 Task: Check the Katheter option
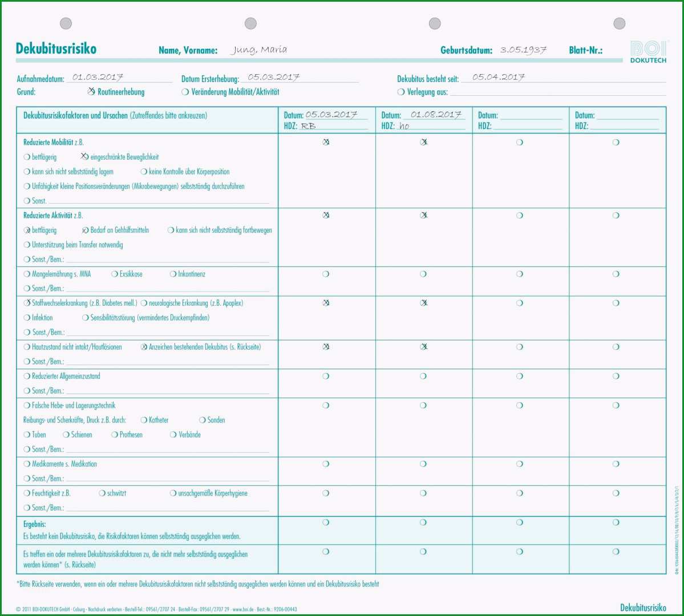[x=144, y=420]
